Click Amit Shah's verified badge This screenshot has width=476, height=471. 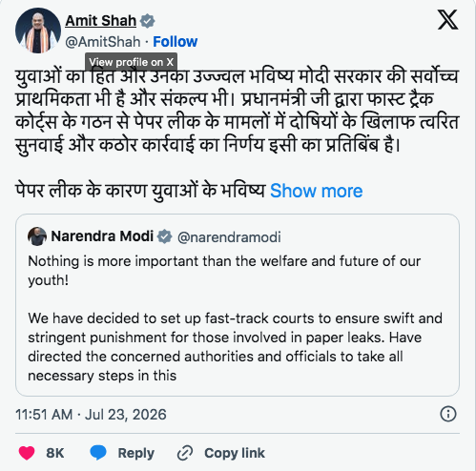click(x=147, y=21)
